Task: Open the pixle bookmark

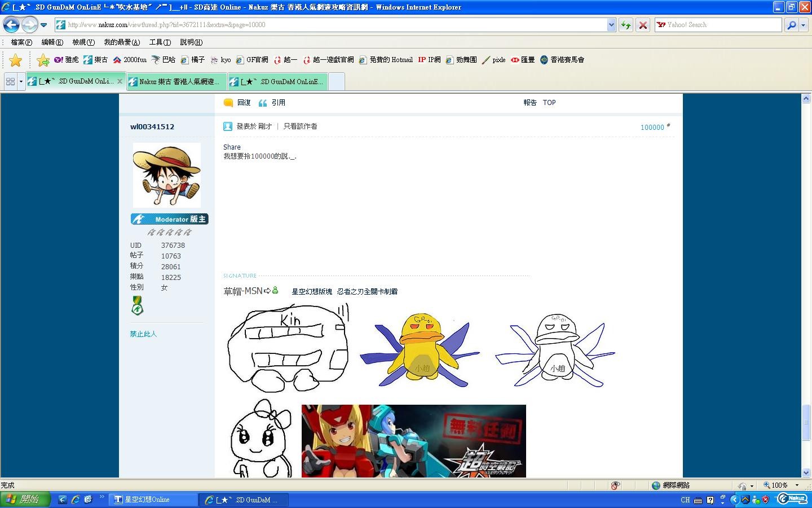Action: point(494,60)
